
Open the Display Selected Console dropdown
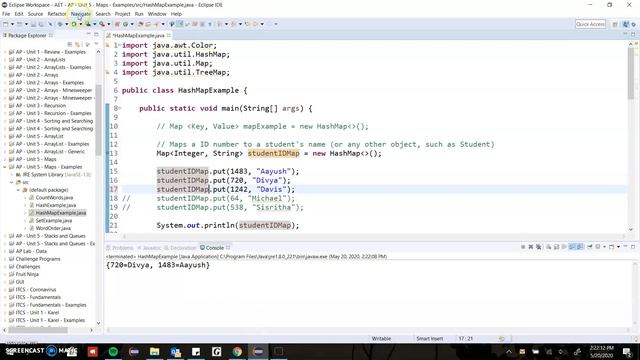[604, 247]
